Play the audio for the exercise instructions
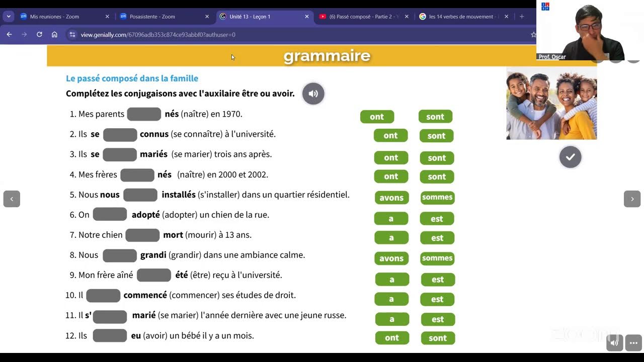 [313, 94]
